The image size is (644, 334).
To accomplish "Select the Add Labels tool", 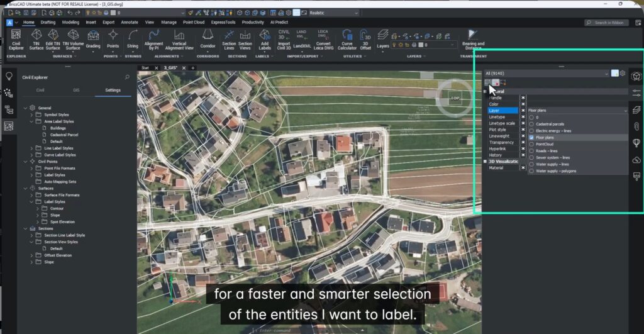I will click(265, 40).
